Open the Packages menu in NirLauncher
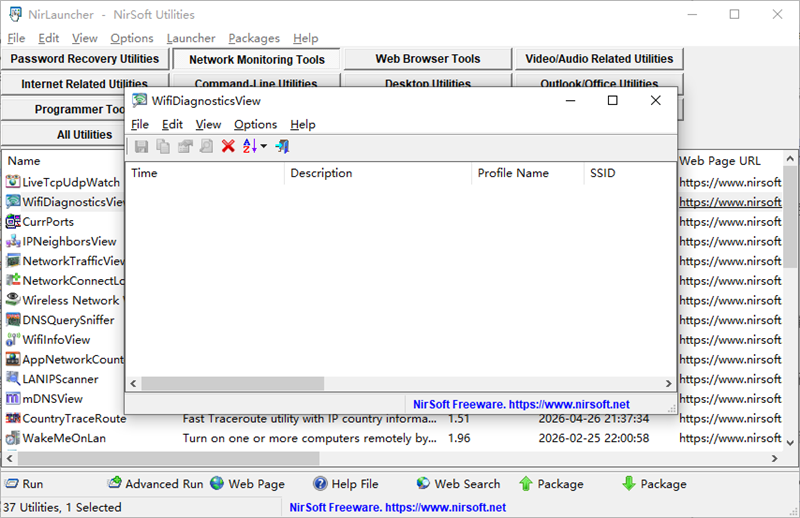This screenshot has height=518, width=800. (x=254, y=38)
